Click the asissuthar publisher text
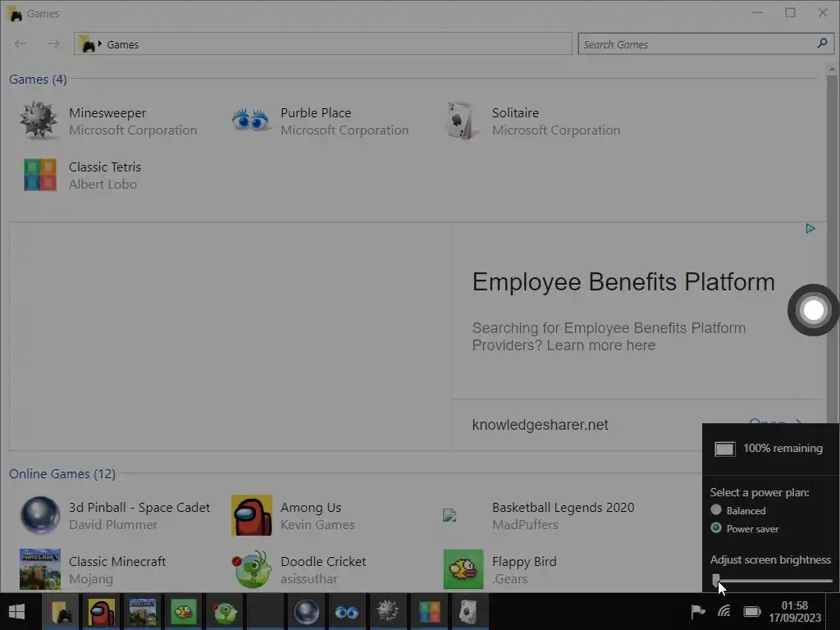Screen dimensions: 840x630 click(309, 579)
